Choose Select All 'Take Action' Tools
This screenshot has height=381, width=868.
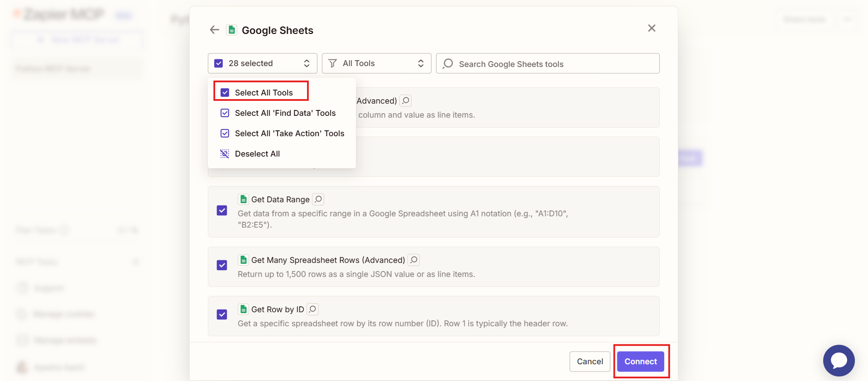coord(289,133)
